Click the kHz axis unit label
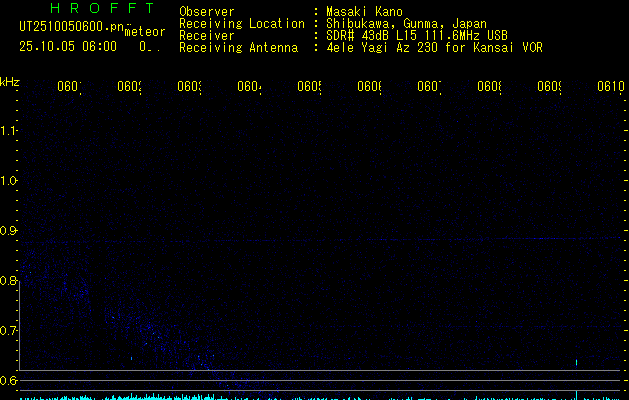This screenshot has height=400, width=629. (10, 80)
